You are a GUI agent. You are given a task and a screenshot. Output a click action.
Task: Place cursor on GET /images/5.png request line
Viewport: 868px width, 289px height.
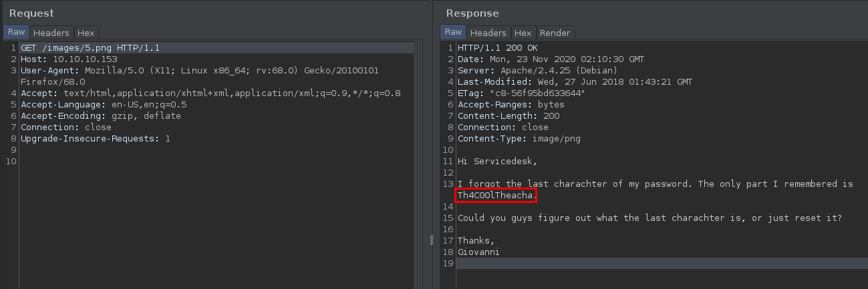pyautogui.click(x=90, y=48)
